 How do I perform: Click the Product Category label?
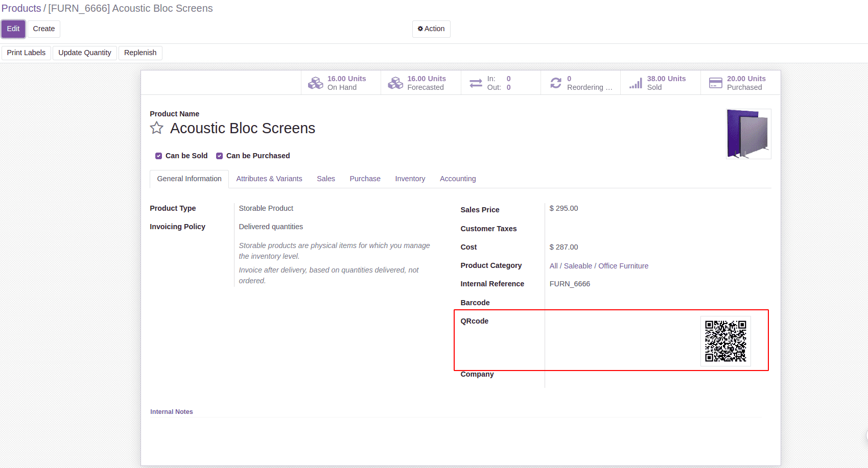point(491,265)
